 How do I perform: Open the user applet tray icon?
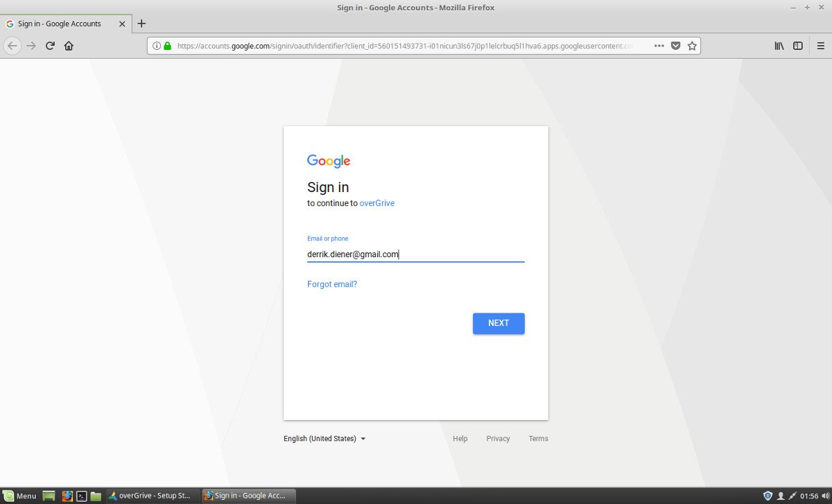pyautogui.click(x=781, y=496)
